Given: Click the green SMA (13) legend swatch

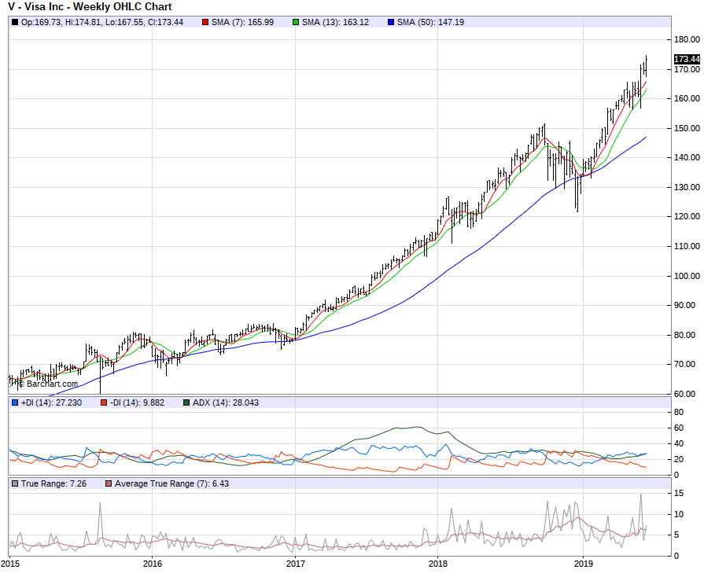Looking at the screenshot, I should pyautogui.click(x=297, y=22).
